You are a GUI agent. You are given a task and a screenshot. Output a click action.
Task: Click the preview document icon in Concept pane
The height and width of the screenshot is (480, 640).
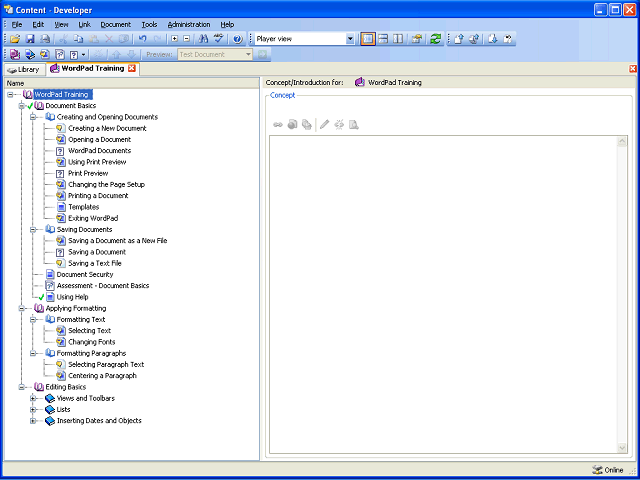tap(354, 124)
